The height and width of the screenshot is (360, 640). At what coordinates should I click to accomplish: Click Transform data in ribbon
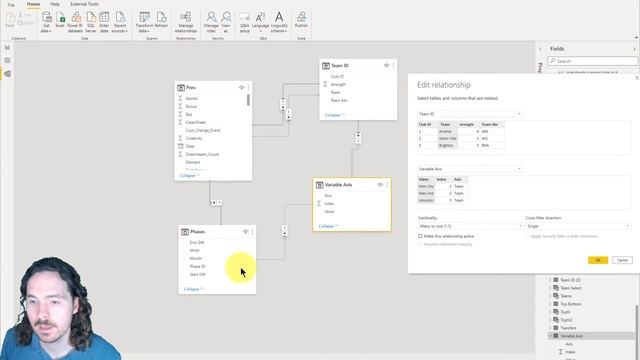pos(144,22)
